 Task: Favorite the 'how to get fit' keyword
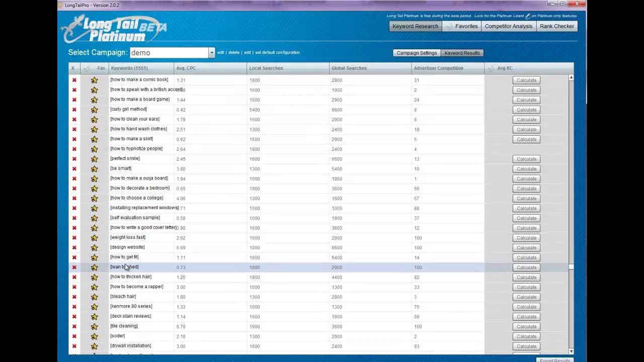(94, 257)
